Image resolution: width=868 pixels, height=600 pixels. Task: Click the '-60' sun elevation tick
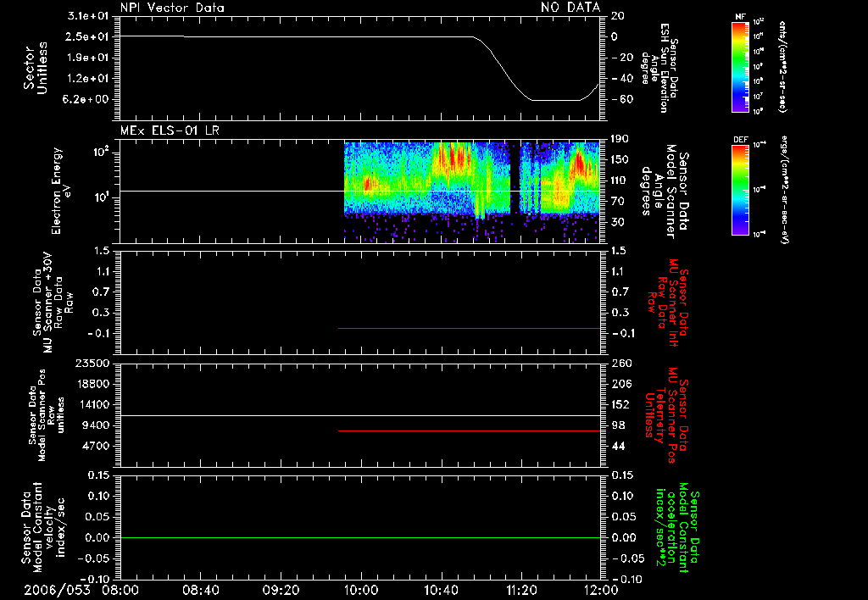tap(621, 100)
